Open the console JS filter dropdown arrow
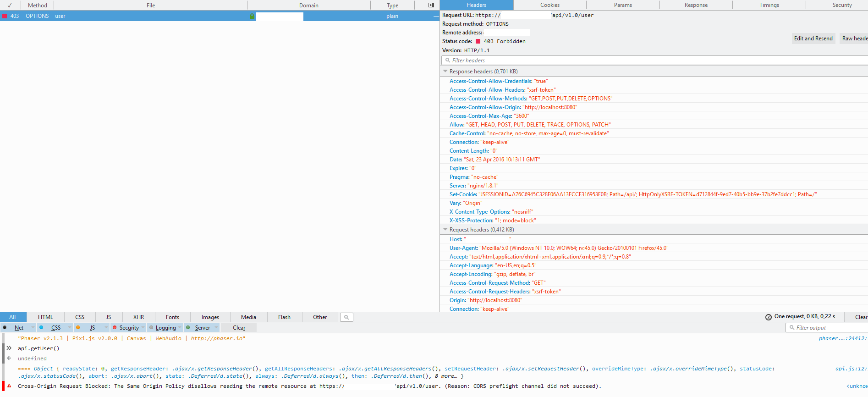The image size is (868, 397). click(106, 328)
